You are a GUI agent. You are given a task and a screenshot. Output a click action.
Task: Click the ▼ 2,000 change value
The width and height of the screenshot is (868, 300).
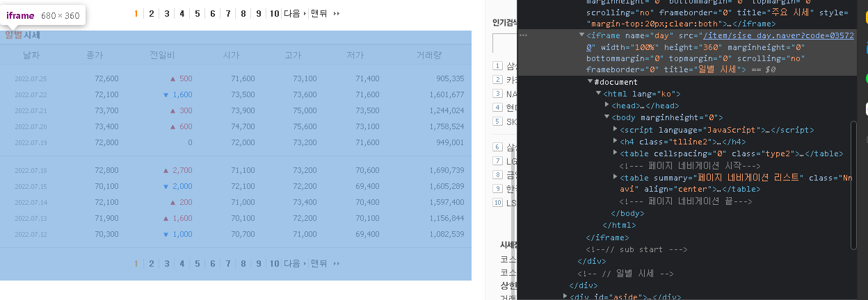pos(177,187)
